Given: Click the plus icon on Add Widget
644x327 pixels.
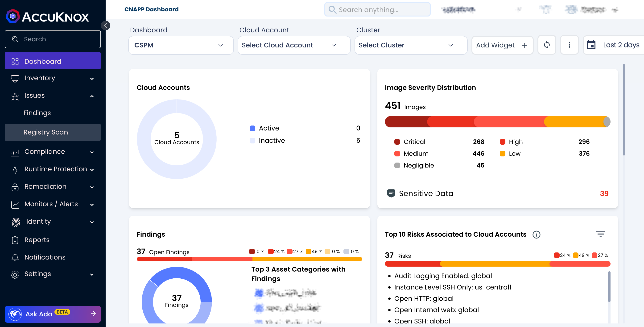Looking at the screenshot, I should pos(524,45).
